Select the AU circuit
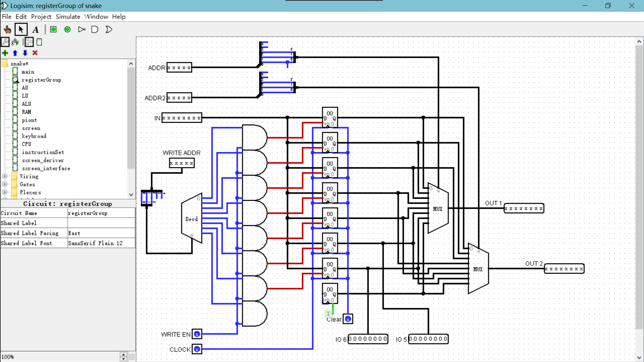 25,88
